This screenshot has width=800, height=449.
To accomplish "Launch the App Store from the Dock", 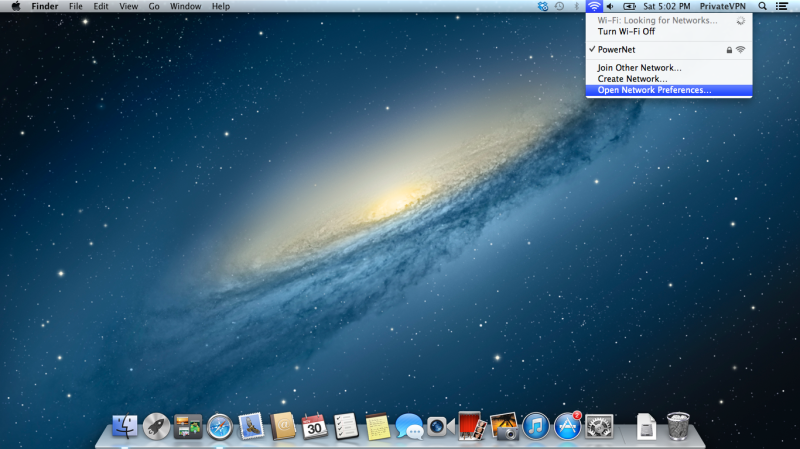I will click(x=568, y=427).
